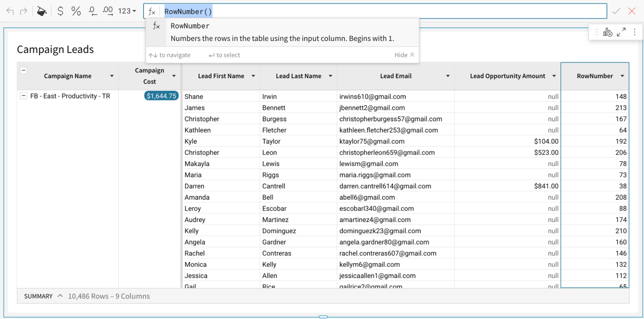Select the $1,644.75 campaign cost cell
Screen dimensions: 644x319
(161, 96)
